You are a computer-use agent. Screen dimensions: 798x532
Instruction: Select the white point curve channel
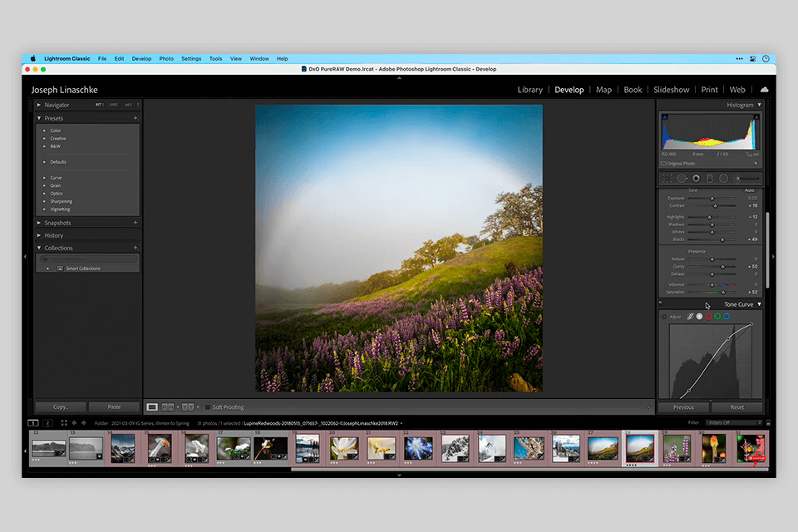tap(700, 317)
